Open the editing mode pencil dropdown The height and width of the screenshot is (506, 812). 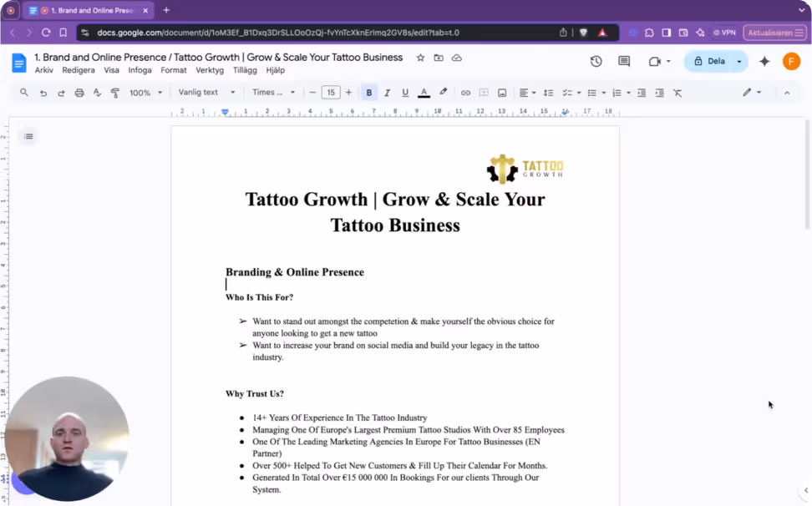[751, 93]
